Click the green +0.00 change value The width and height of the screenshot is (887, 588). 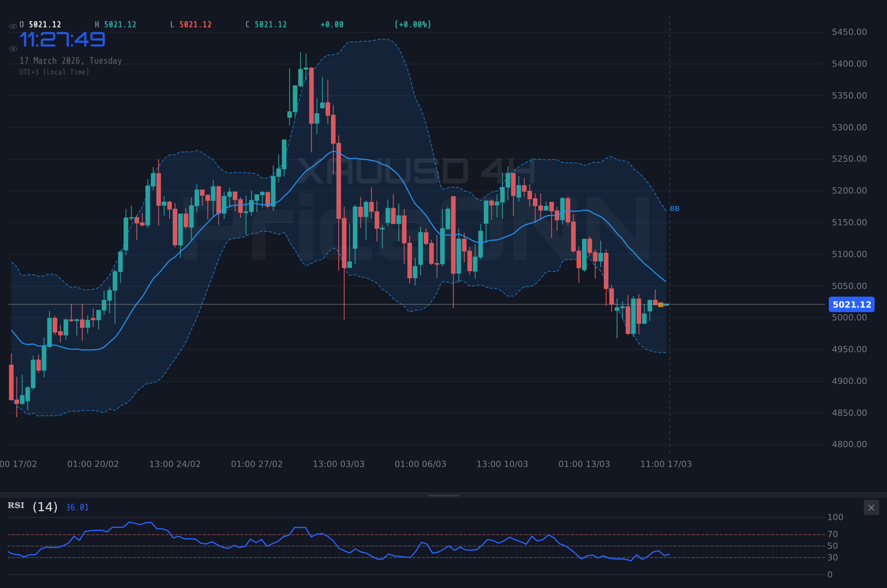coord(331,24)
